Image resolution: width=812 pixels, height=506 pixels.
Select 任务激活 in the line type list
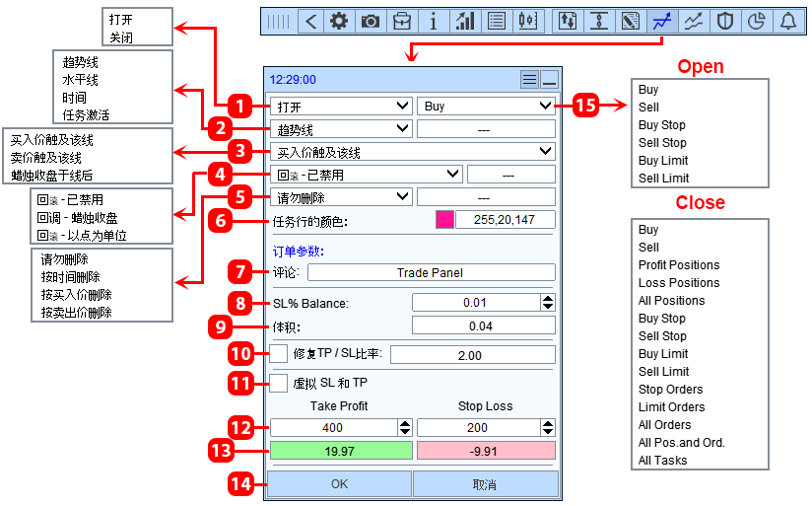[86, 115]
